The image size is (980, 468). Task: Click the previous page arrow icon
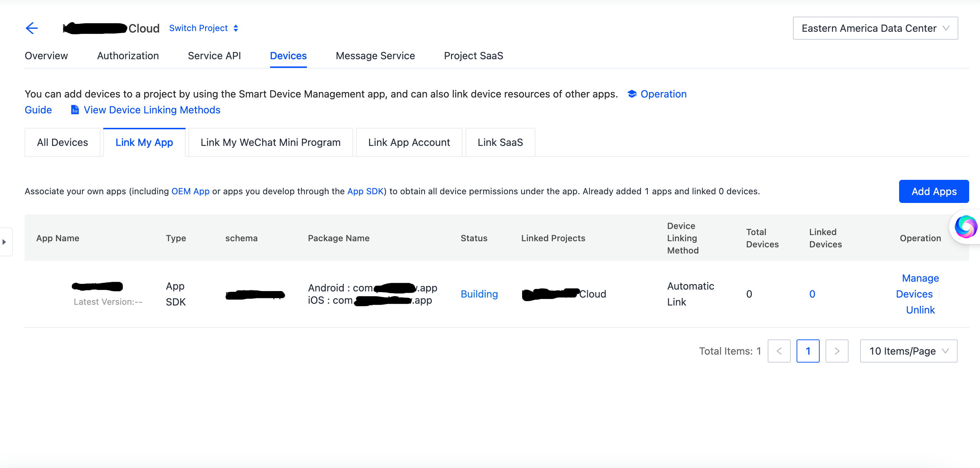[779, 351]
